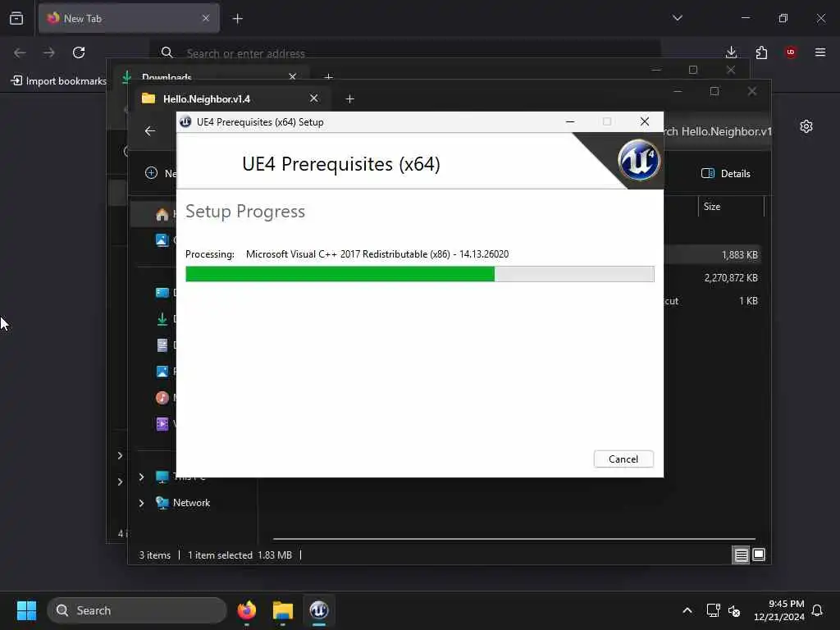
Task: Open Videos sidebar icon
Action: click(x=162, y=424)
